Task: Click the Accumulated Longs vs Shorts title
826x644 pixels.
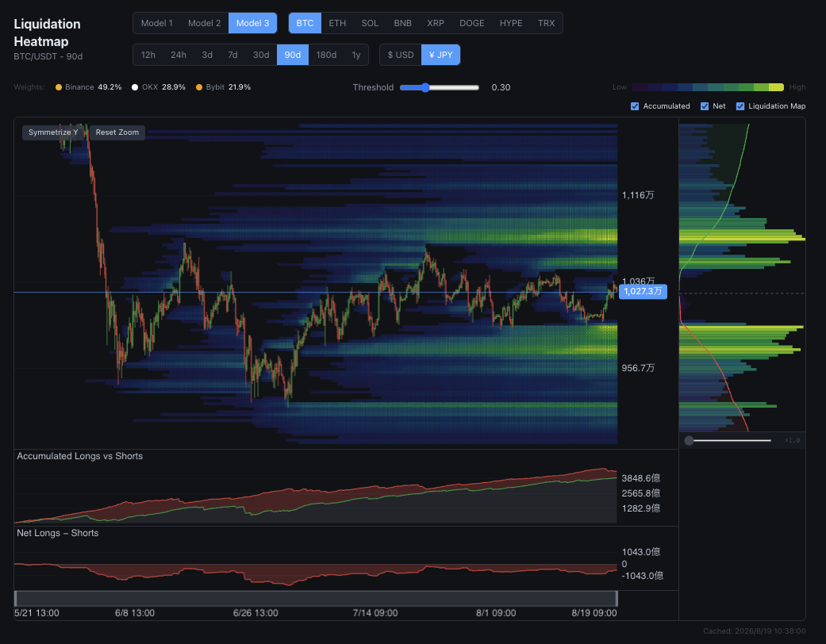Action: pyautogui.click(x=79, y=456)
